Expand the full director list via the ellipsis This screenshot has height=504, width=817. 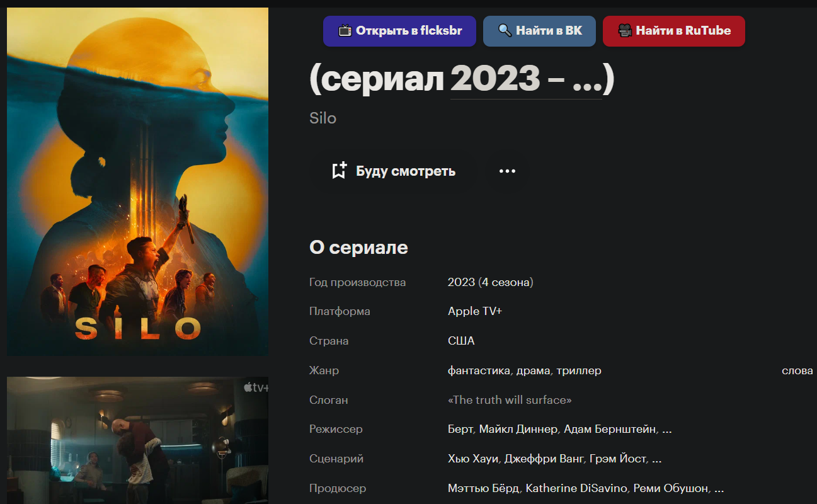point(667,430)
